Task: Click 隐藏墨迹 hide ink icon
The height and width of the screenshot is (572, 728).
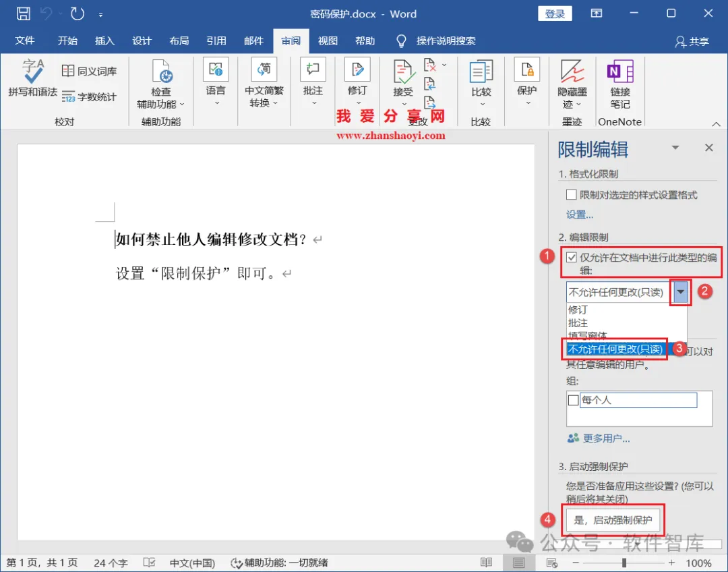Action: 572,71
